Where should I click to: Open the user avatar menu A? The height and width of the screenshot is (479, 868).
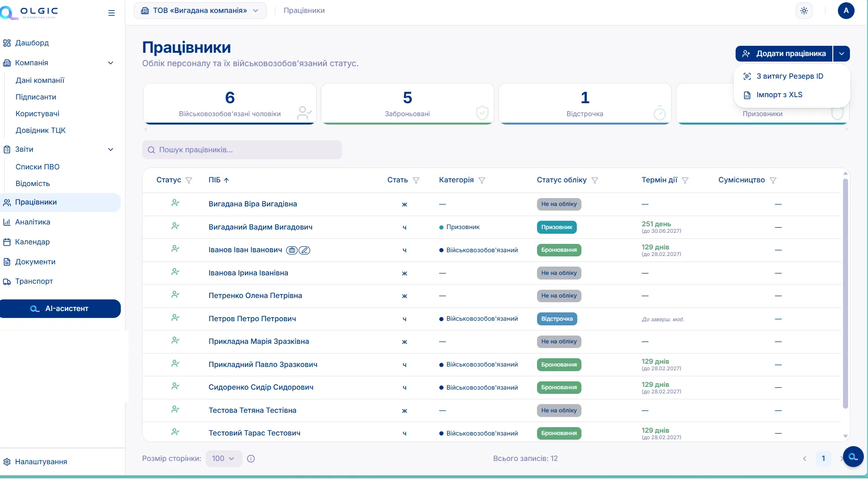tap(846, 11)
